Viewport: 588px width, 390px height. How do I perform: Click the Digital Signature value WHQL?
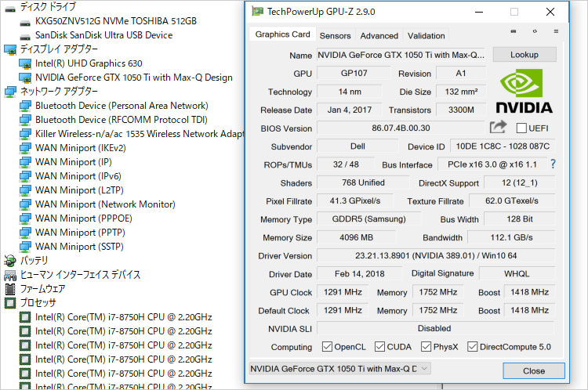[x=517, y=273]
